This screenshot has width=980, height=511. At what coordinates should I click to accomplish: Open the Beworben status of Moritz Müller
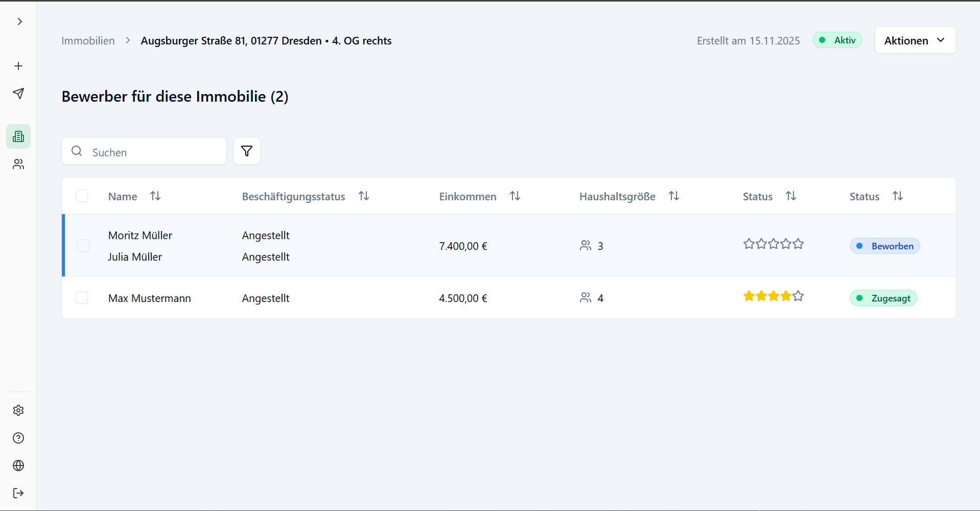point(884,246)
